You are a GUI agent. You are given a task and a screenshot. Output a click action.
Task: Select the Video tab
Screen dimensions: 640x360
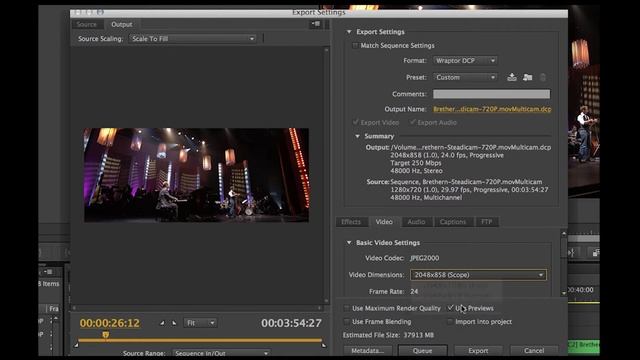coord(384,222)
